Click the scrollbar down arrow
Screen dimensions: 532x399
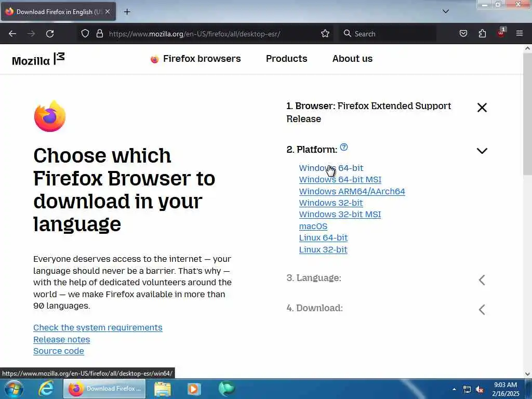527,374
